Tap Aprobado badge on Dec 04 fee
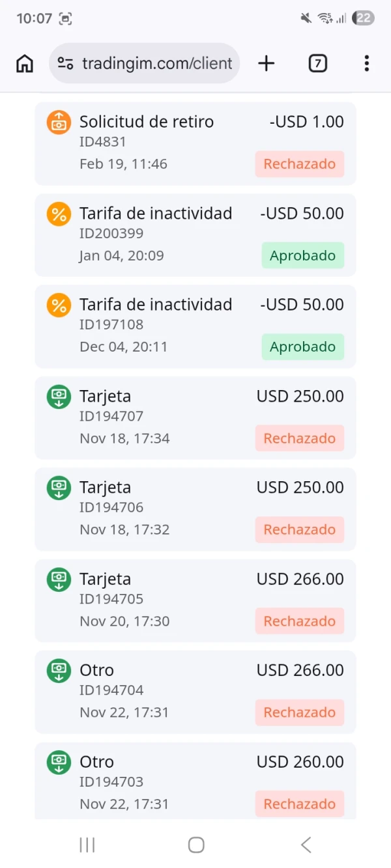 302,346
